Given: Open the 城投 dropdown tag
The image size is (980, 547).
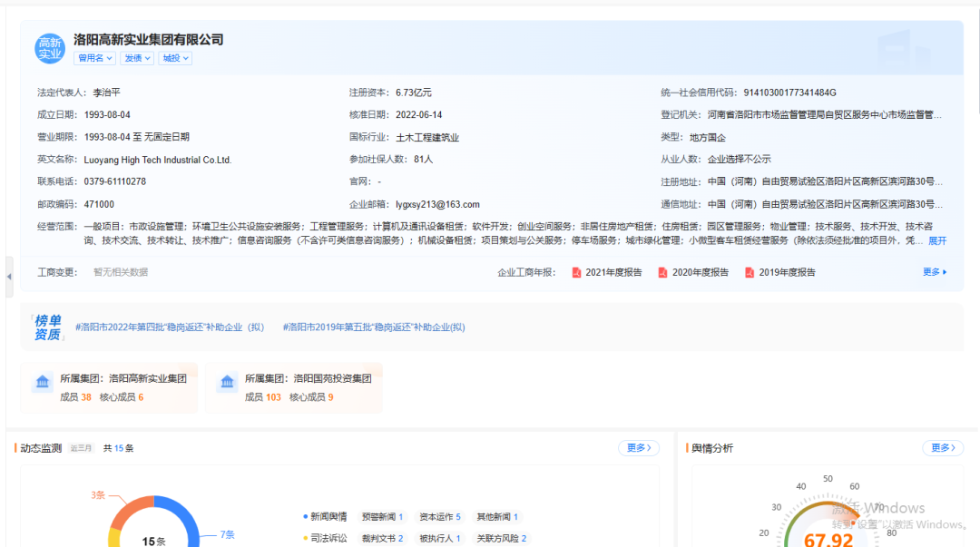Looking at the screenshot, I should click(175, 58).
